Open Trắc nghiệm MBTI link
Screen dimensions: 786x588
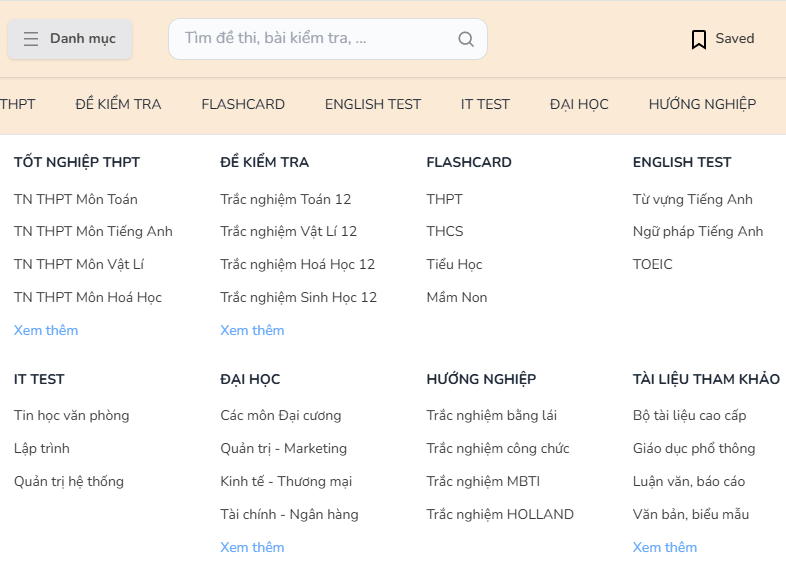coord(483,481)
